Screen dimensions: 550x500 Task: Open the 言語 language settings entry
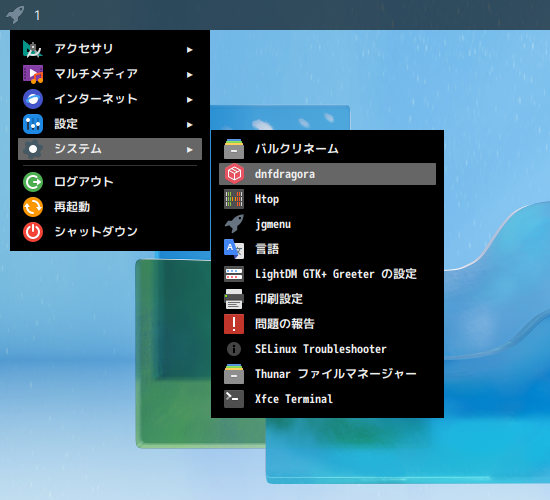327,249
